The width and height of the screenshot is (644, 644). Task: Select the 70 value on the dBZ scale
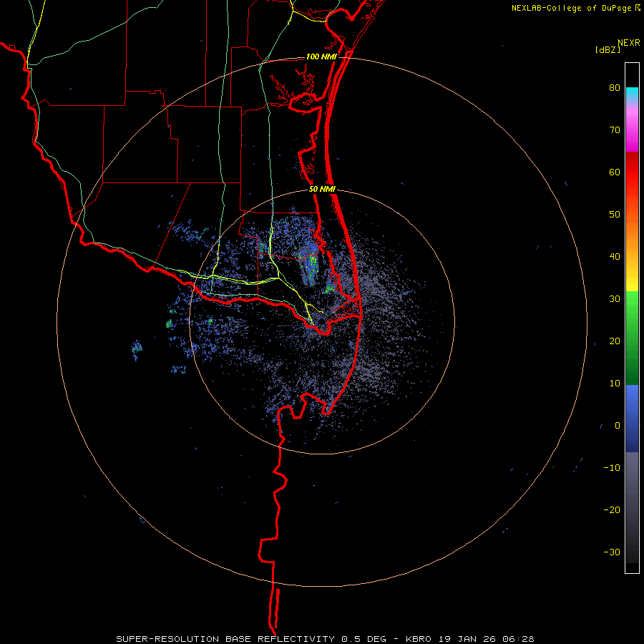(x=615, y=130)
